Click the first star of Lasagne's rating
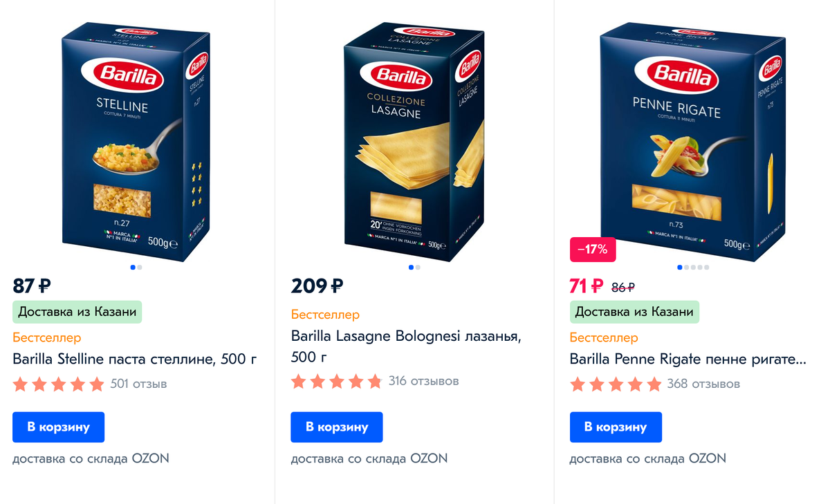Viewport: 830px width, 504px height. [x=299, y=380]
